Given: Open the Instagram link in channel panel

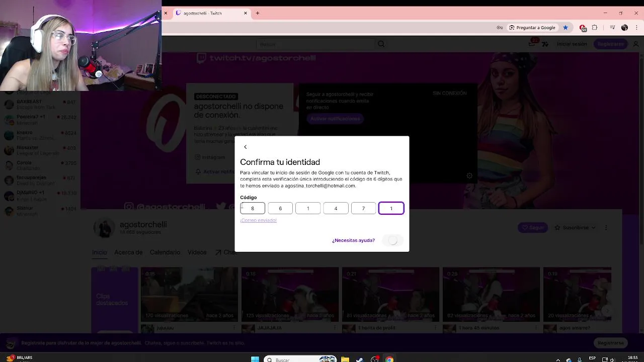Looking at the screenshot, I should [x=210, y=157].
